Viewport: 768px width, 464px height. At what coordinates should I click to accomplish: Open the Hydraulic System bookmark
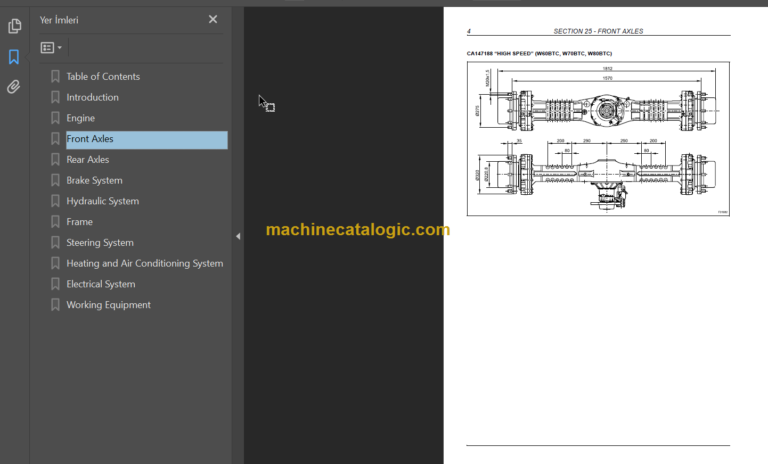point(103,201)
